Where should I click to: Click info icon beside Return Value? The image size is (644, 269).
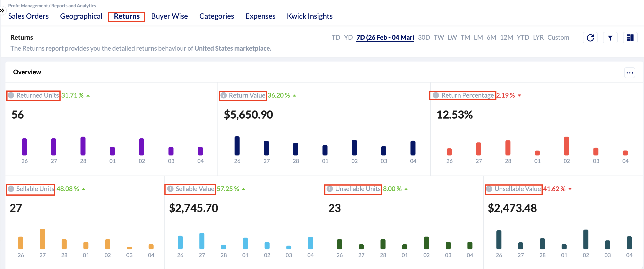223,95
